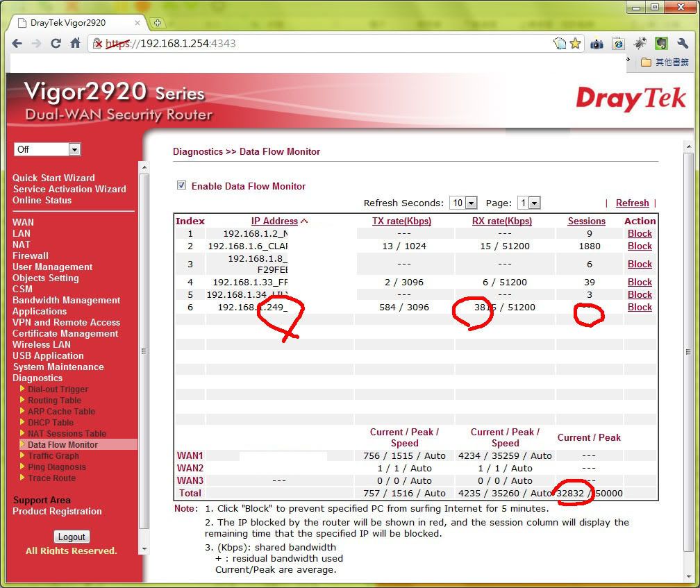Open the CSM menu
Viewport: 700px width, 588px height.
tap(22, 289)
